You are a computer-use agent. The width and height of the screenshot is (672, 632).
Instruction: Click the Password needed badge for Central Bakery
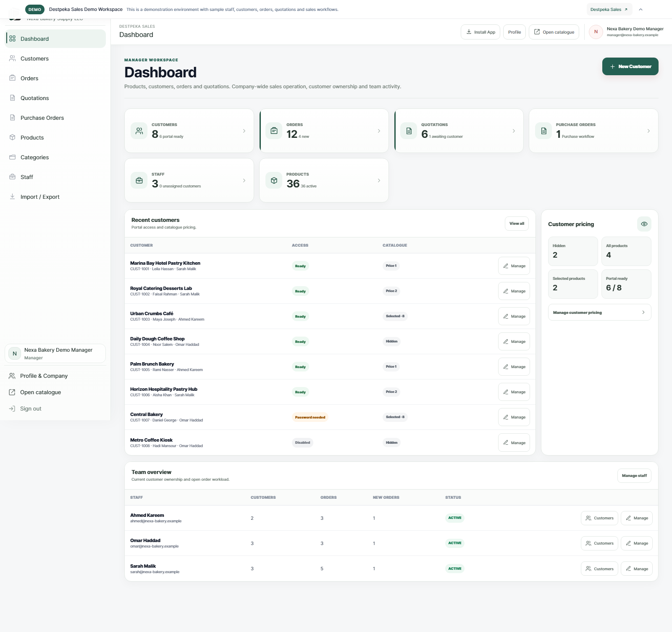[x=310, y=417]
